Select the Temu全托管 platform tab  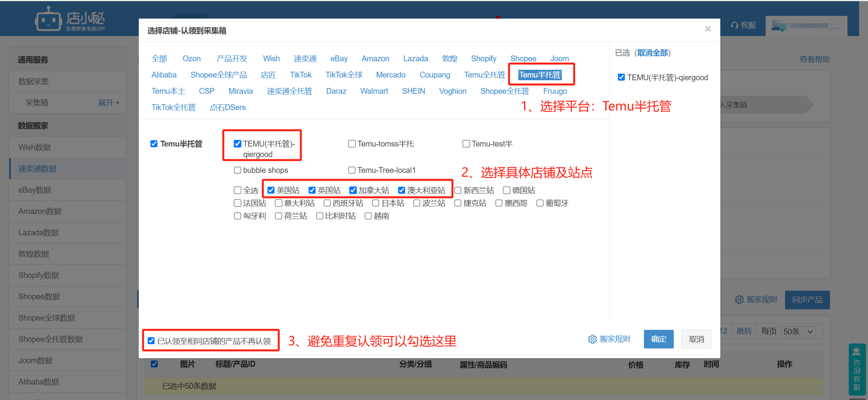[x=485, y=75]
